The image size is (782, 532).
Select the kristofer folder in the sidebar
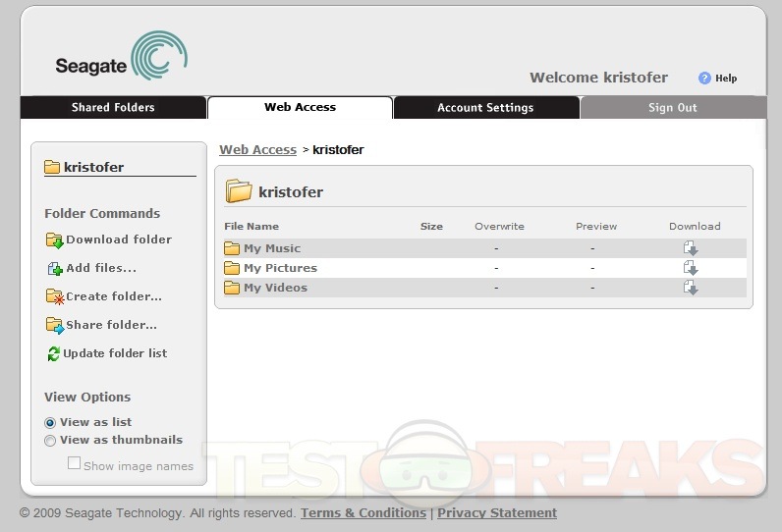93,167
